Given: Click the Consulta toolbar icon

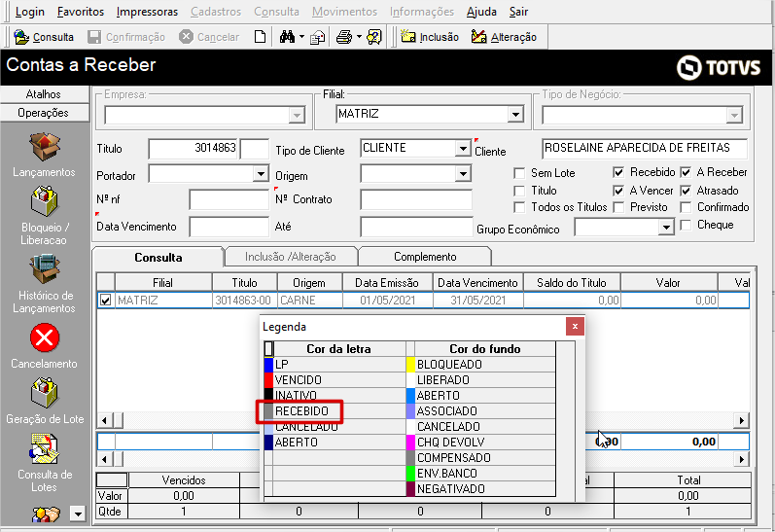Looking at the screenshot, I should click(x=21, y=37).
